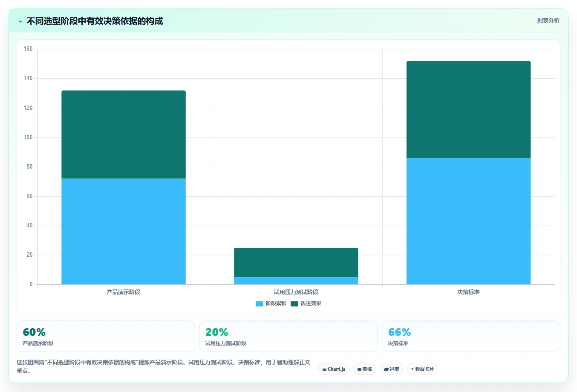Click green bar segment of 决策标准
Image resolution: width=577 pixels, height=392 pixels.
(x=468, y=109)
